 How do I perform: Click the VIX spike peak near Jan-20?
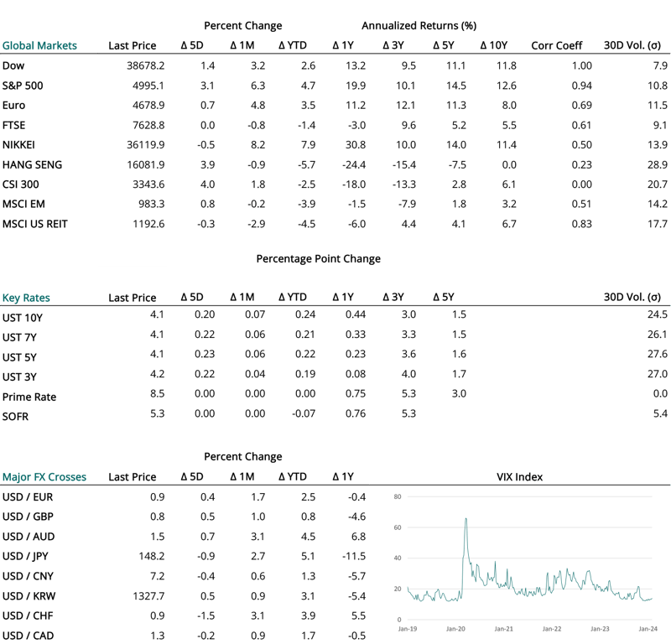(466, 519)
